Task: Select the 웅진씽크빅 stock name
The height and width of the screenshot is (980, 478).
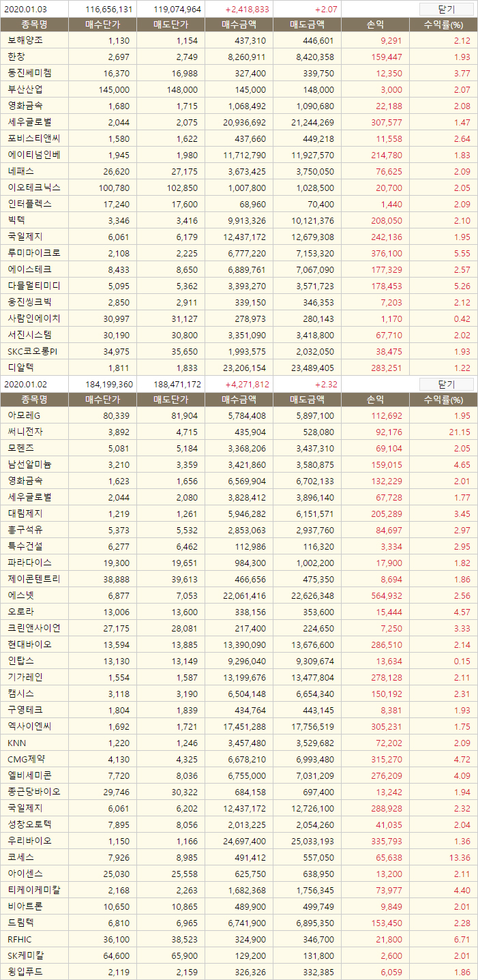Action: point(29,302)
